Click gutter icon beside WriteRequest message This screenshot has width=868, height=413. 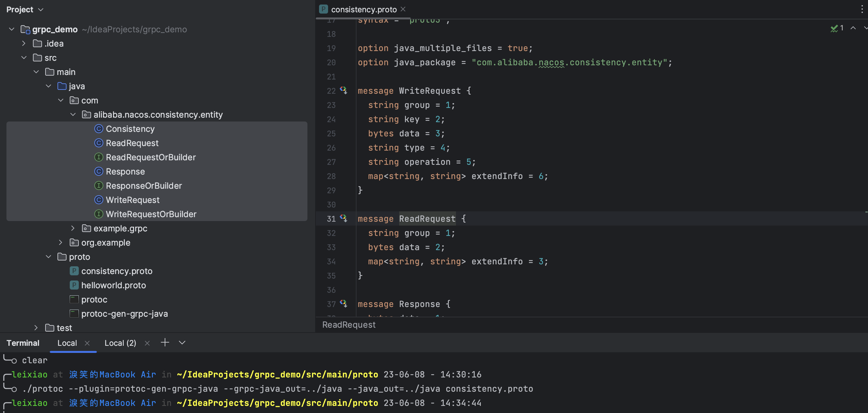coord(343,90)
